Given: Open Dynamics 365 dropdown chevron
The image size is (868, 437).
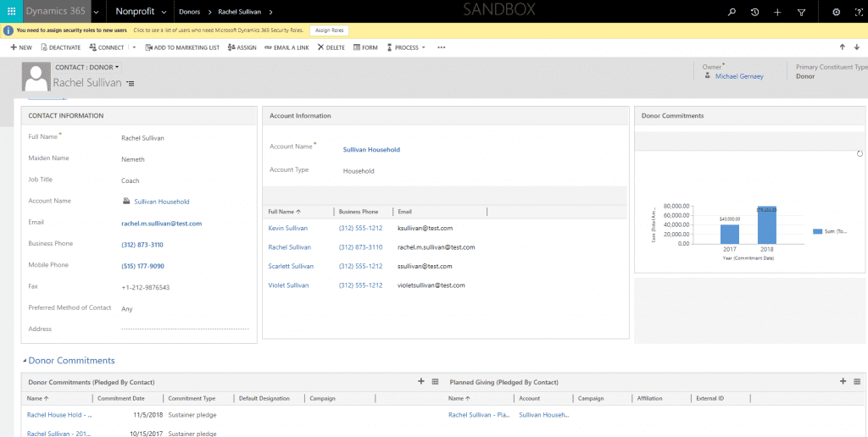Looking at the screenshot, I should pyautogui.click(x=97, y=12).
